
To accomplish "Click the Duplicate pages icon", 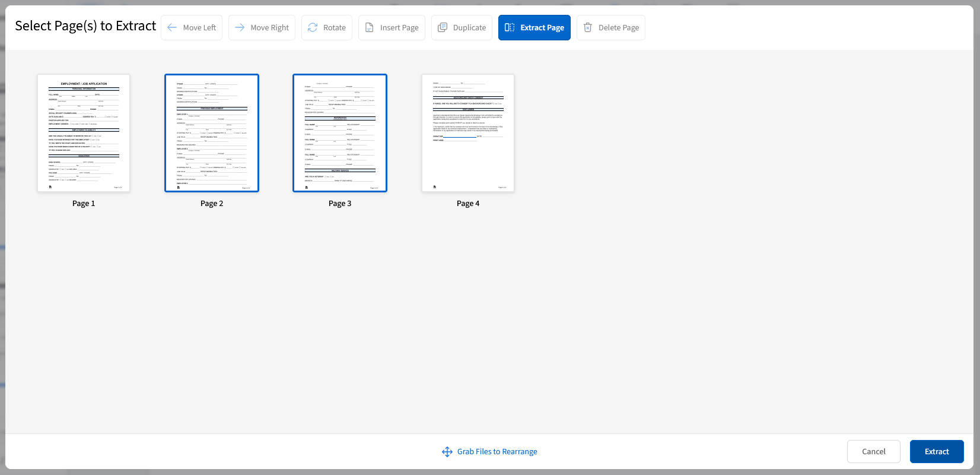I will pos(443,27).
